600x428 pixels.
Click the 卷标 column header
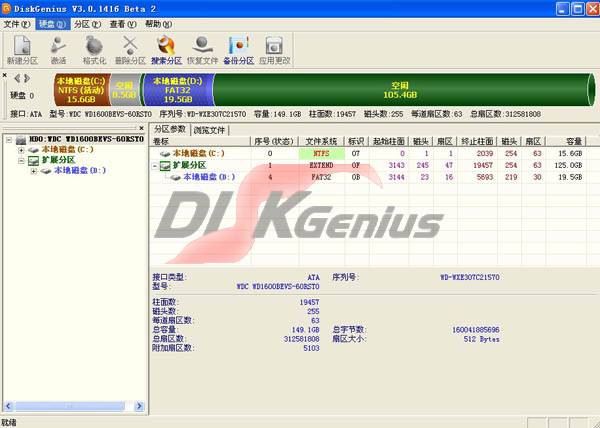[x=201, y=142]
